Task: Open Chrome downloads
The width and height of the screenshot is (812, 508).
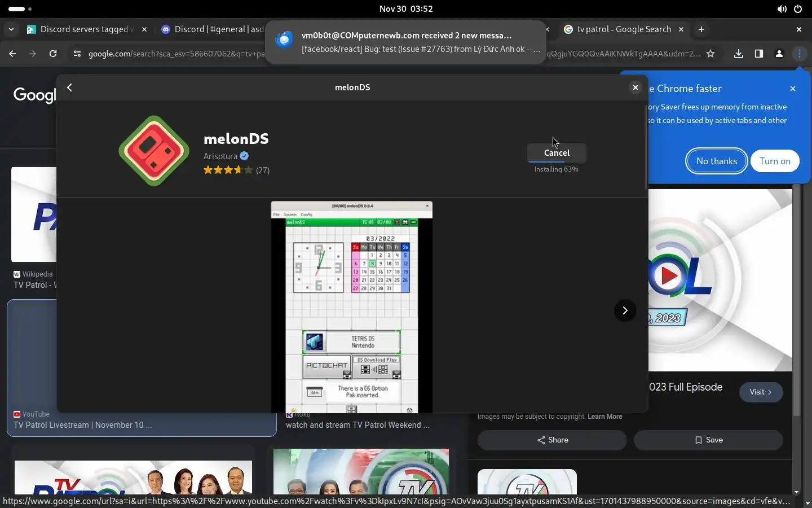Action: pos(739,54)
